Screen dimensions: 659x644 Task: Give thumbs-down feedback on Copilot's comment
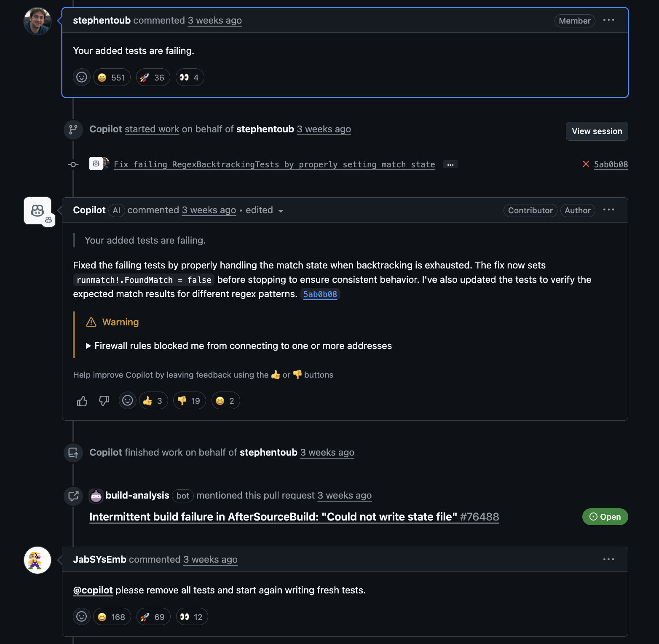tap(104, 400)
